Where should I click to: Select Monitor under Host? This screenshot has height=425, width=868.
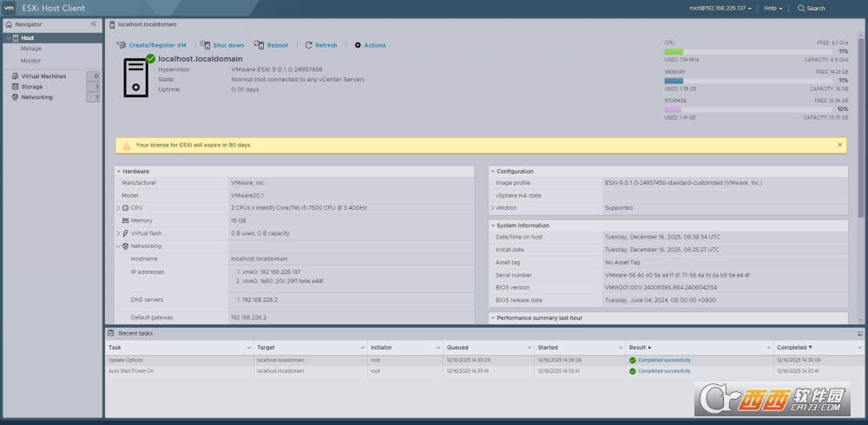point(31,61)
